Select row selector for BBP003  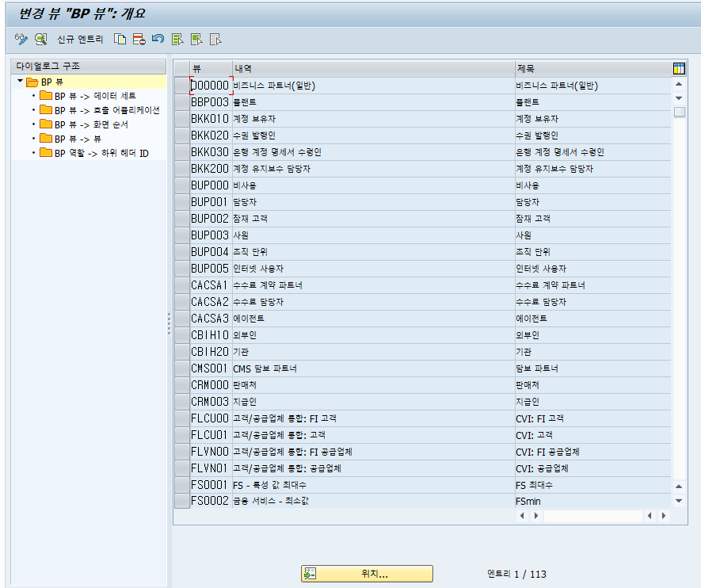pyautogui.click(x=182, y=102)
